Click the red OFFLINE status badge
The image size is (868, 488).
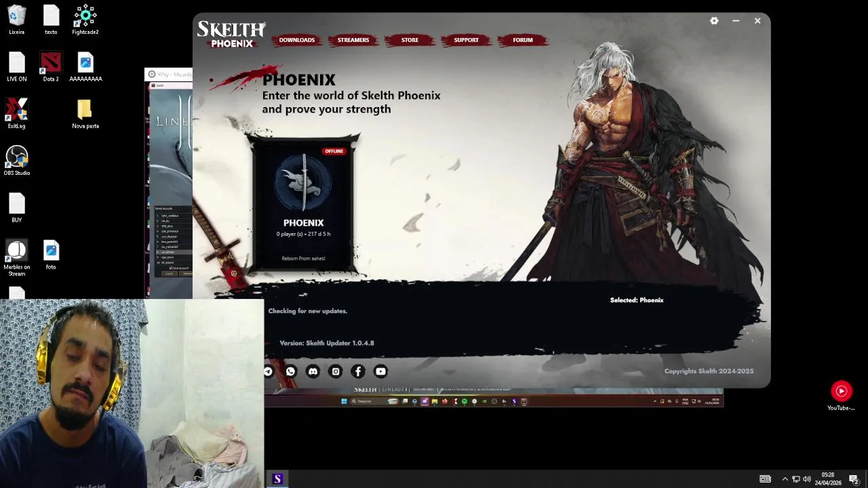coord(334,151)
